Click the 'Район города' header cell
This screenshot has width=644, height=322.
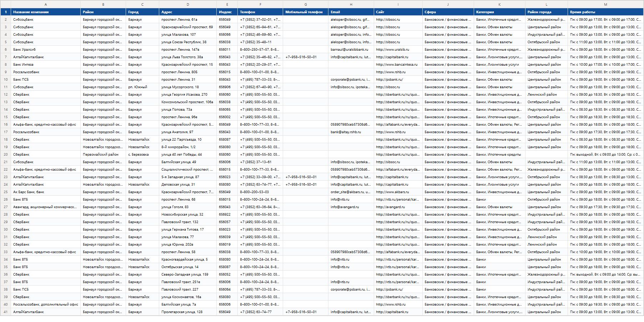[x=547, y=12]
